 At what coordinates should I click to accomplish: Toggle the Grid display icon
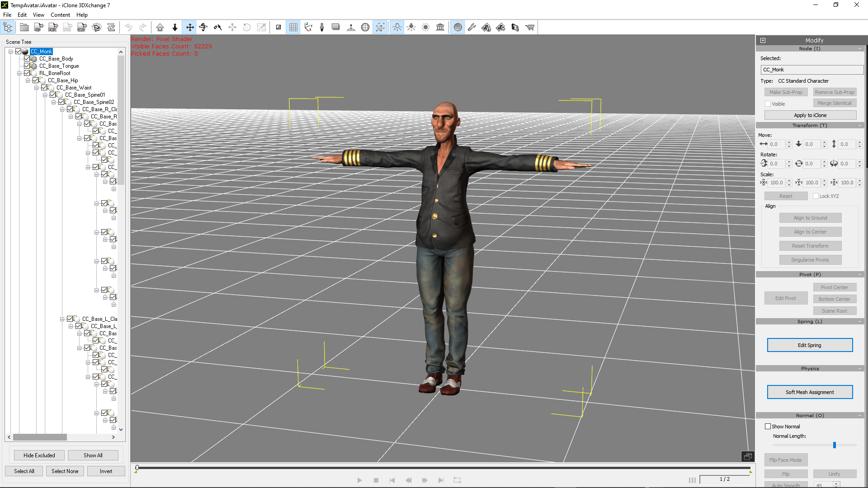tap(293, 28)
